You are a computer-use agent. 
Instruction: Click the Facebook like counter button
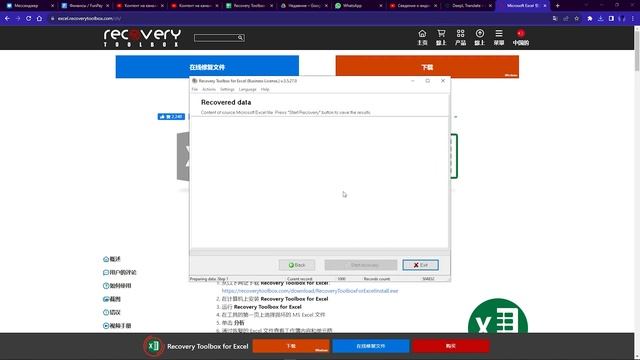point(171,117)
